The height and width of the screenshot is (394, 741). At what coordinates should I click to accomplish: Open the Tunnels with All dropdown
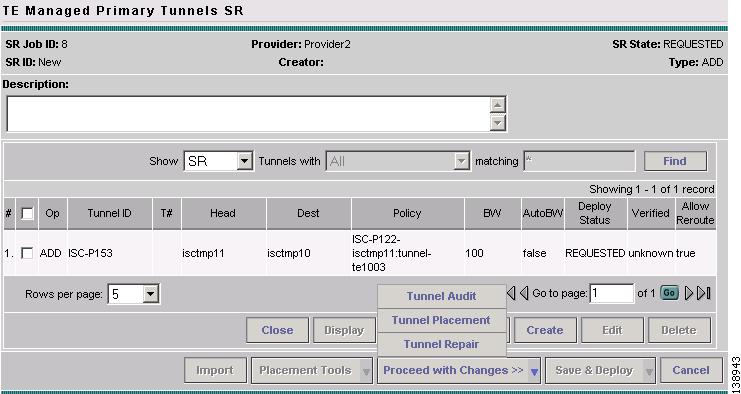click(x=398, y=161)
